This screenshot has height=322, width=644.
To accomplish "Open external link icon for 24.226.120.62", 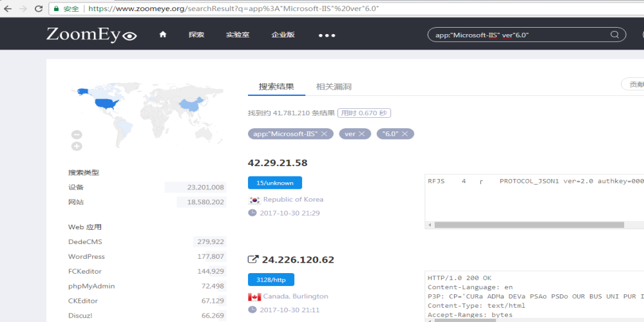I will pyautogui.click(x=253, y=260).
